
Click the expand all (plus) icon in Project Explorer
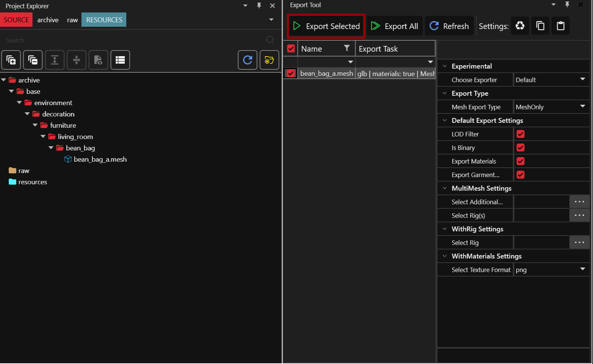click(x=11, y=60)
